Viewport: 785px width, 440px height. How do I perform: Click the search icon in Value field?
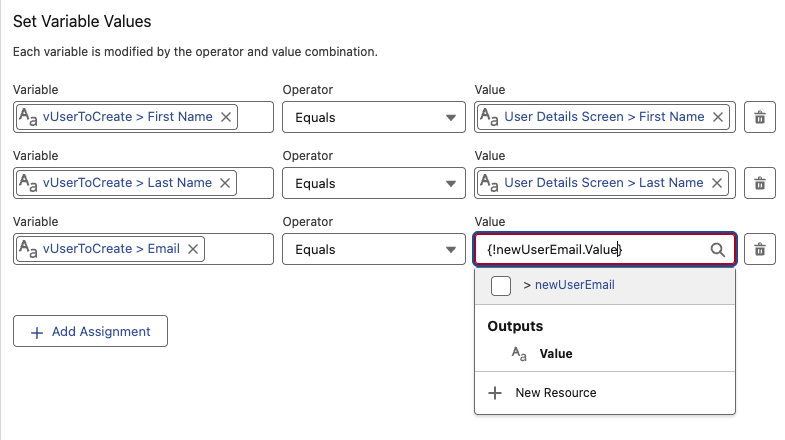[717, 250]
